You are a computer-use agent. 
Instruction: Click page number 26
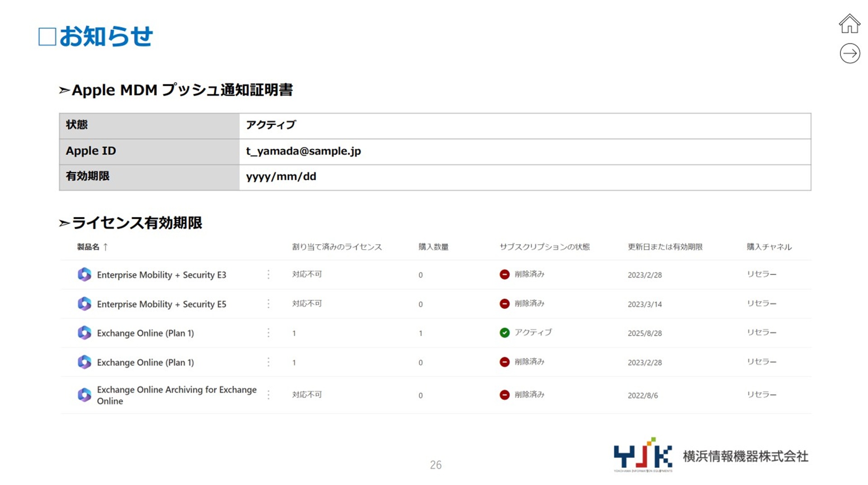coord(435,465)
